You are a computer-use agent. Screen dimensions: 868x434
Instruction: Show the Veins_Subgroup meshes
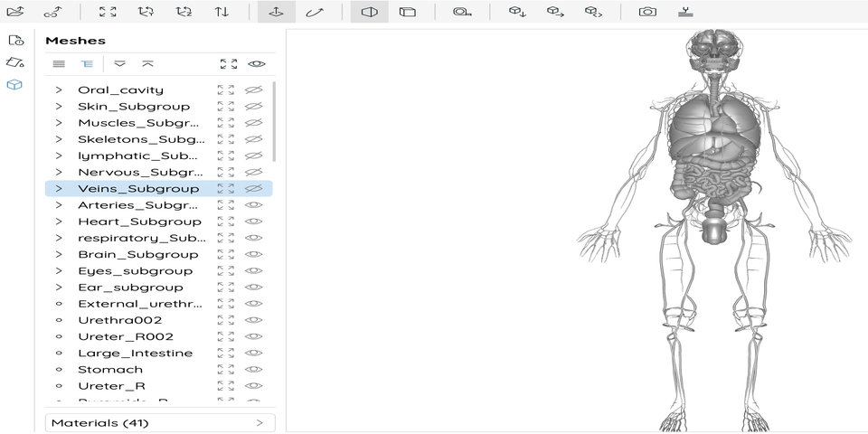point(253,189)
